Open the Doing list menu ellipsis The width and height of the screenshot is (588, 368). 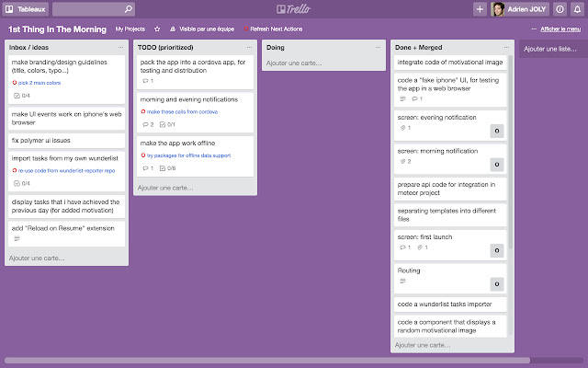[x=378, y=47]
